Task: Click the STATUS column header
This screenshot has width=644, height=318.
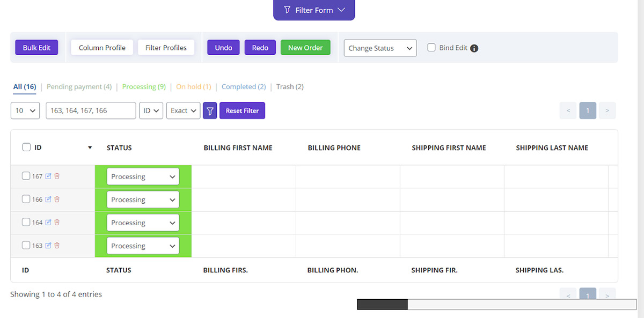Action: point(119,147)
